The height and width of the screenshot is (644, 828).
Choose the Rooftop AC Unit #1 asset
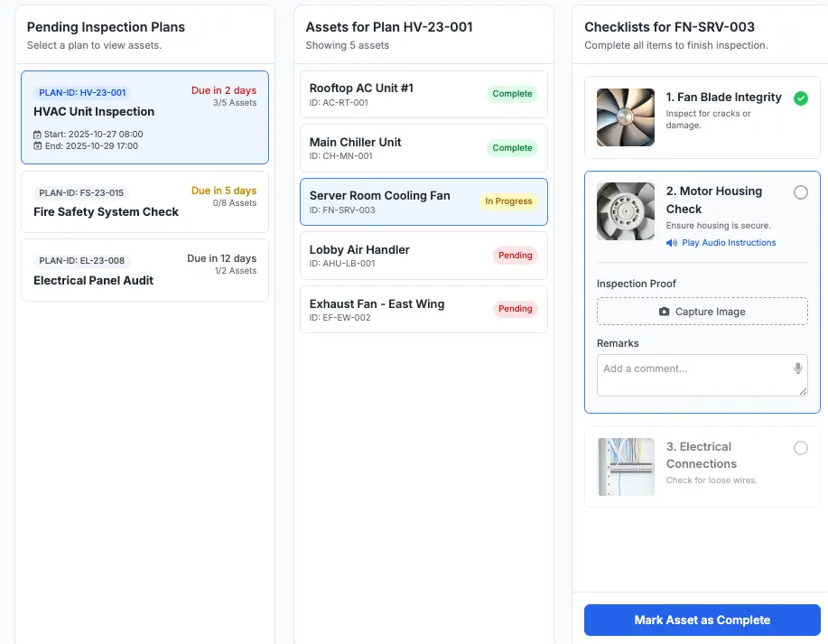pos(423,94)
